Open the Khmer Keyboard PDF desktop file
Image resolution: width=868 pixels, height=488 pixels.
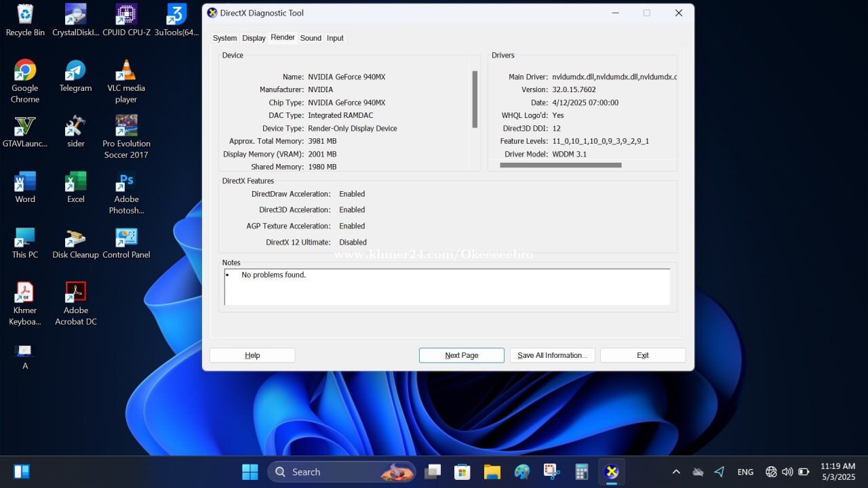(25, 304)
